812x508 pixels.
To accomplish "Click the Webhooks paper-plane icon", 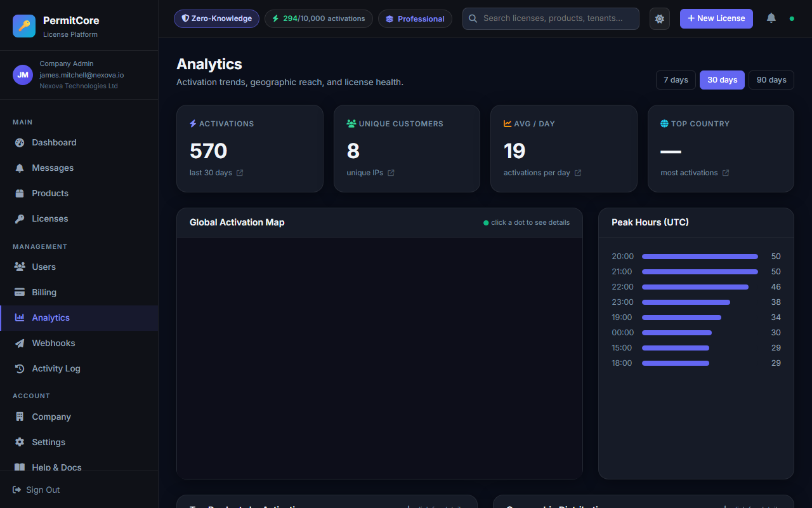I will [20, 343].
